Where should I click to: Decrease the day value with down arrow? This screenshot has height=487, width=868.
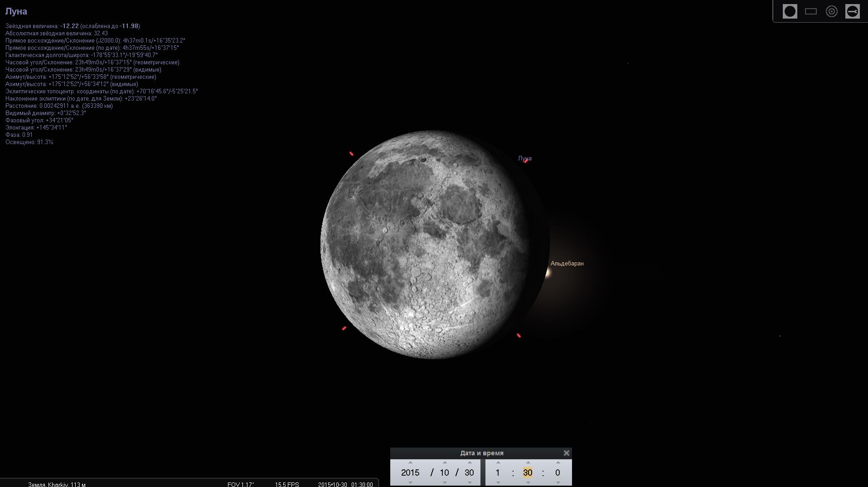pyautogui.click(x=470, y=482)
